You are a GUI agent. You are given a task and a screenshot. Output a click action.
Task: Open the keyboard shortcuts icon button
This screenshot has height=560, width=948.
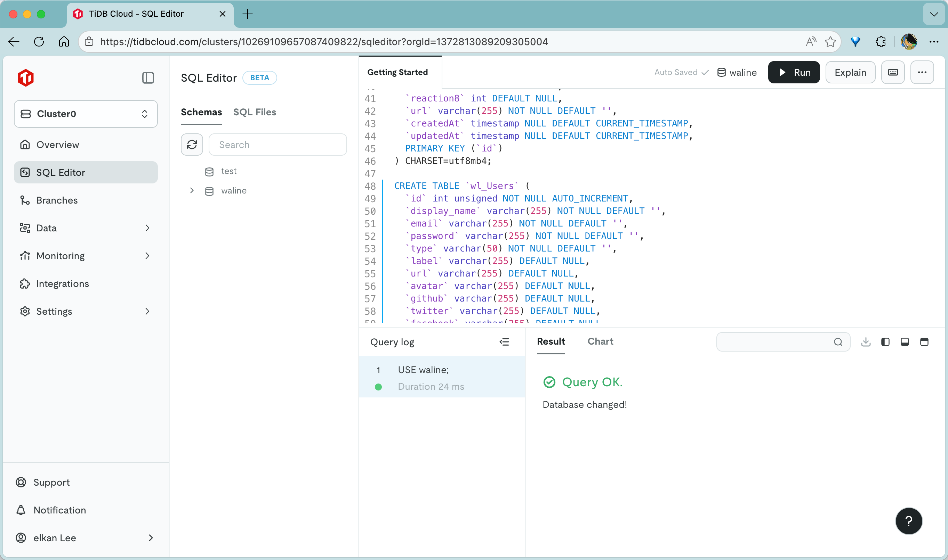(x=893, y=73)
